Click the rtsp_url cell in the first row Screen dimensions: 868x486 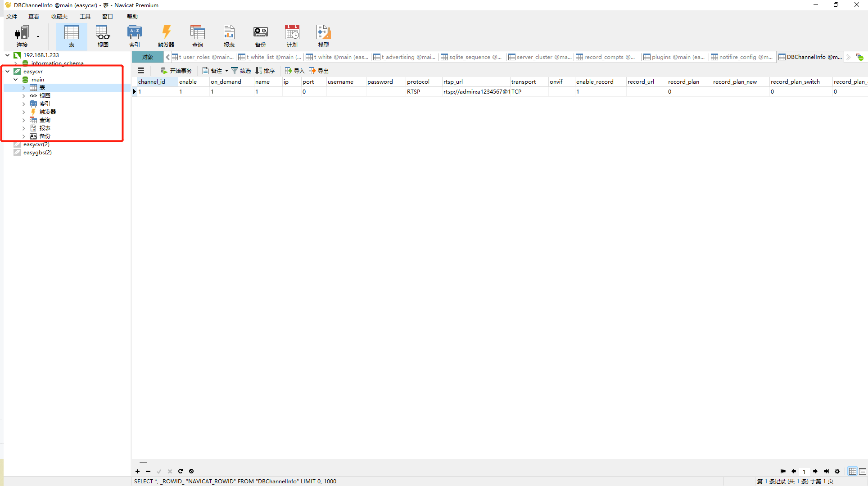(x=476, y=91)
